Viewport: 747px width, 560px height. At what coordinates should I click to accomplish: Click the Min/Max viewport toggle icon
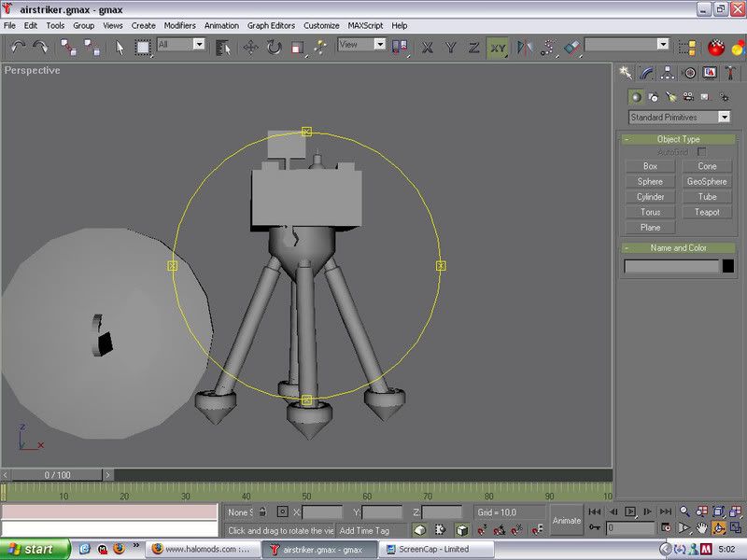(x=736, y=527)
